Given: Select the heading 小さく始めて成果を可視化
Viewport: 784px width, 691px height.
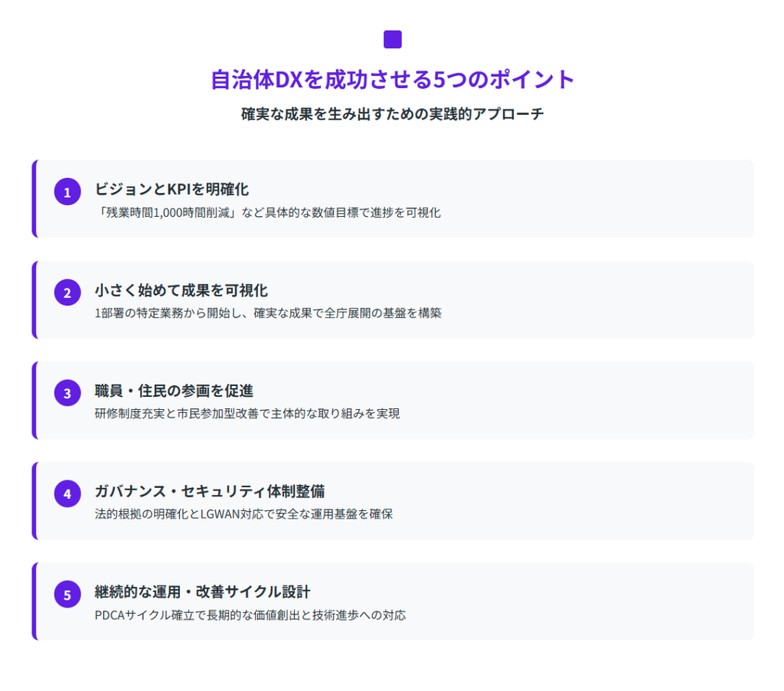Looking at the screenshot, I should coord(181,290).
